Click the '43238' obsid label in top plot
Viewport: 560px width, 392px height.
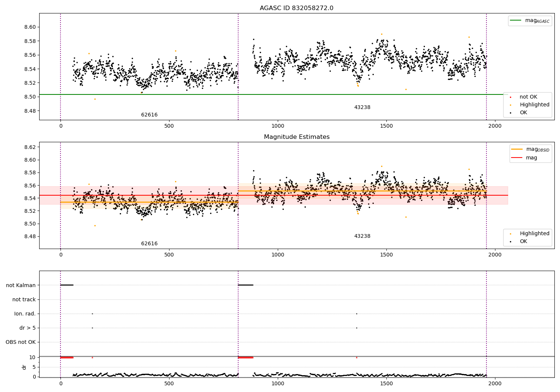point(362,108)
